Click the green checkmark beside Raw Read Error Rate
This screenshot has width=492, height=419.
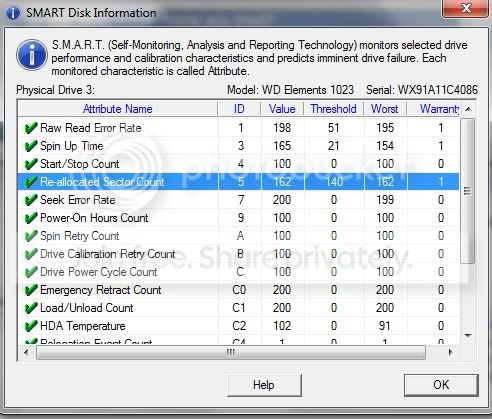[31, 128]
